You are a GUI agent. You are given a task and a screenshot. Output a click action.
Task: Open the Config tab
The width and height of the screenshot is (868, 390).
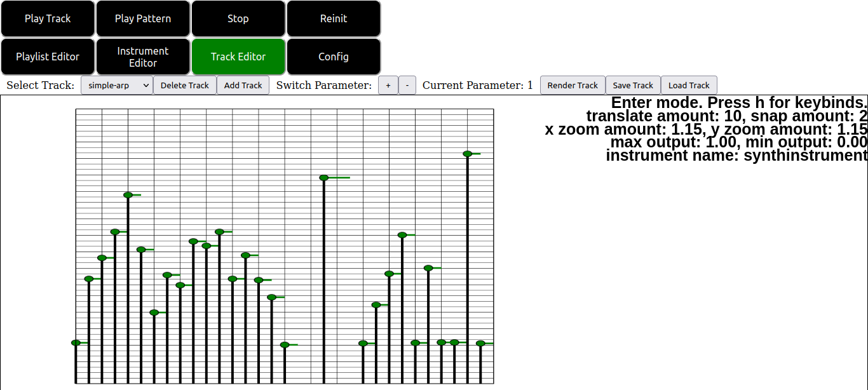334,57
